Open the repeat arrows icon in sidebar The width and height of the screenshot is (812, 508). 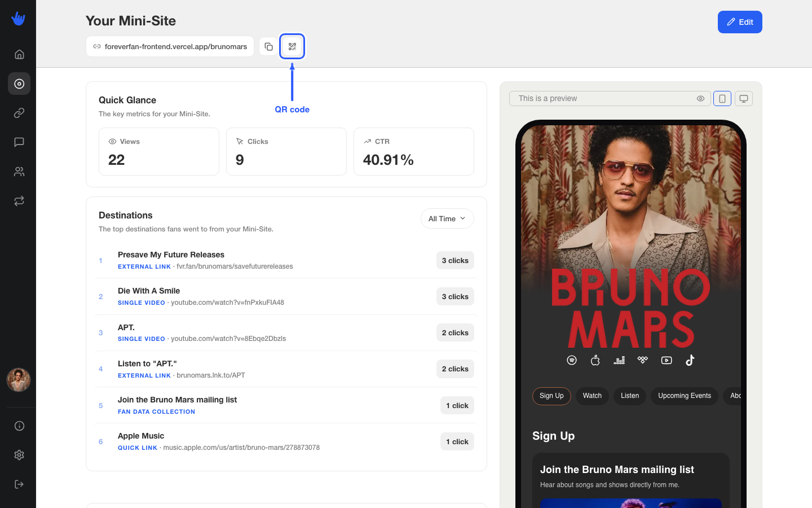point(19,201)
